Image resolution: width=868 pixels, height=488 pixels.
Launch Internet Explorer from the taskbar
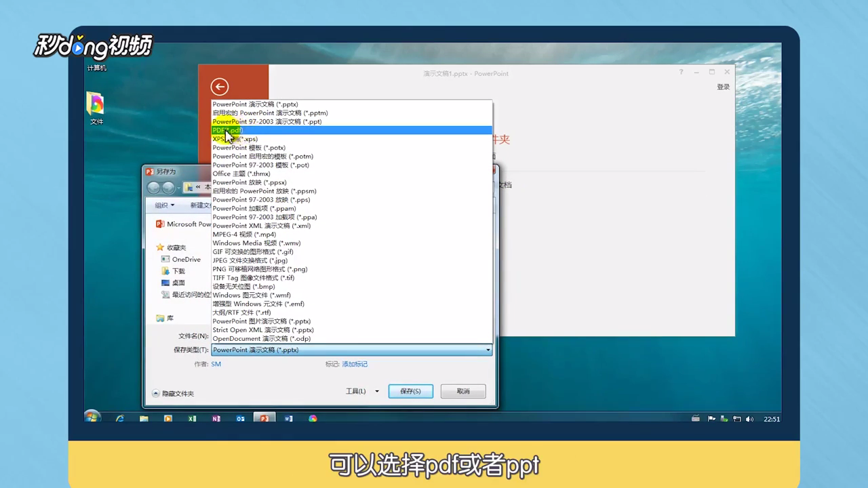120,419
